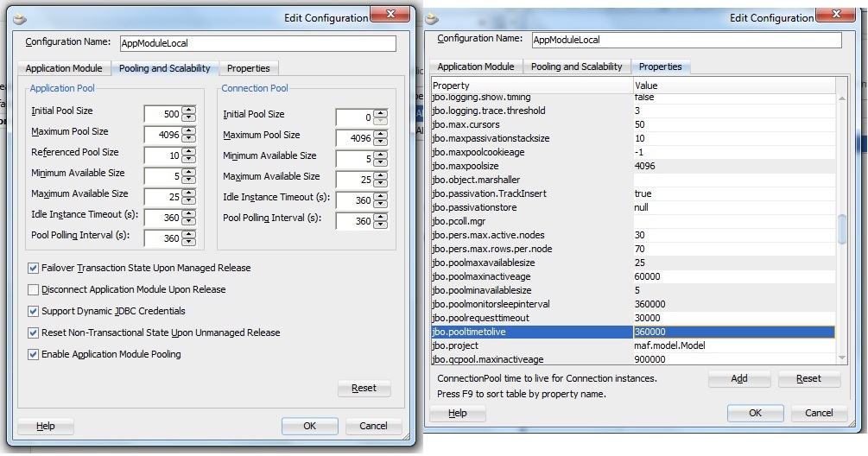Increase Connection Pool Maximum Pool Size
The width and height of the screenshot is (868, 456).
tap(380, 134)
